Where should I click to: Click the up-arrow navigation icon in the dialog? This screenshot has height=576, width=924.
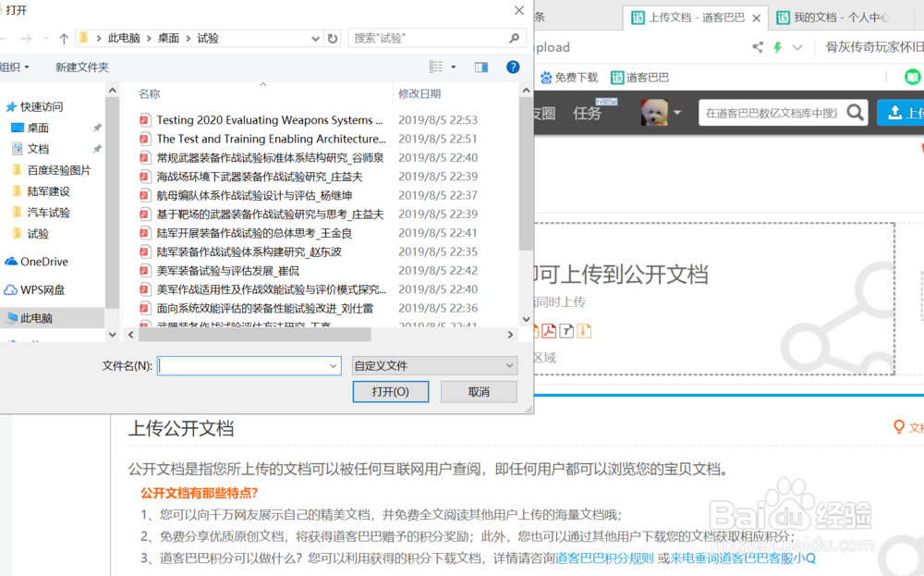point(63,38)
